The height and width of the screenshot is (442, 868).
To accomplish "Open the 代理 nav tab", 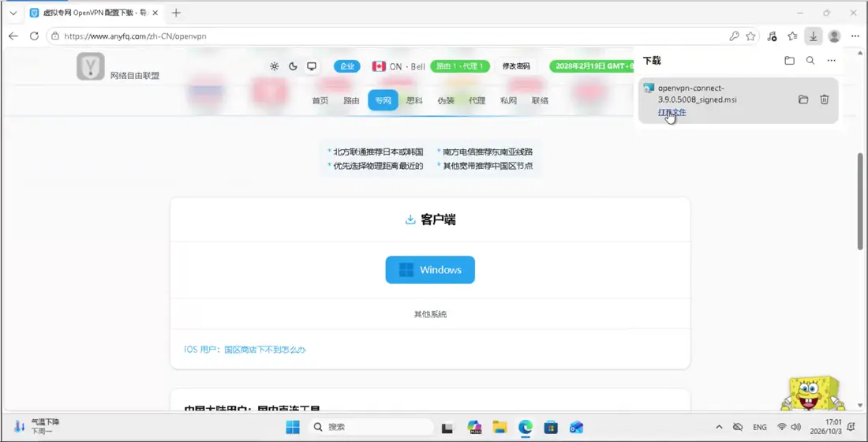I will pos(477,100).
